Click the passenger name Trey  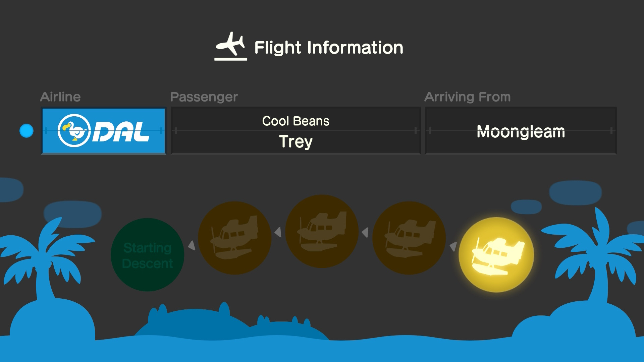296,141
